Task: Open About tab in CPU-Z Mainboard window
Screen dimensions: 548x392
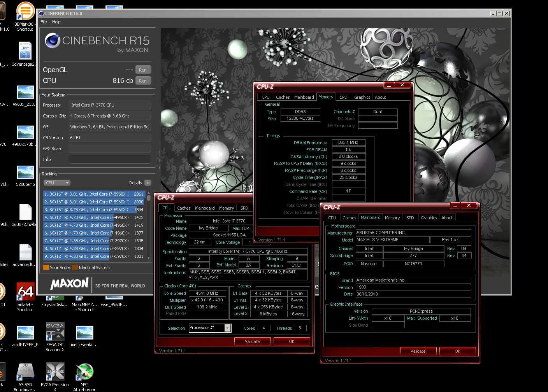Action: pos(447,218)
